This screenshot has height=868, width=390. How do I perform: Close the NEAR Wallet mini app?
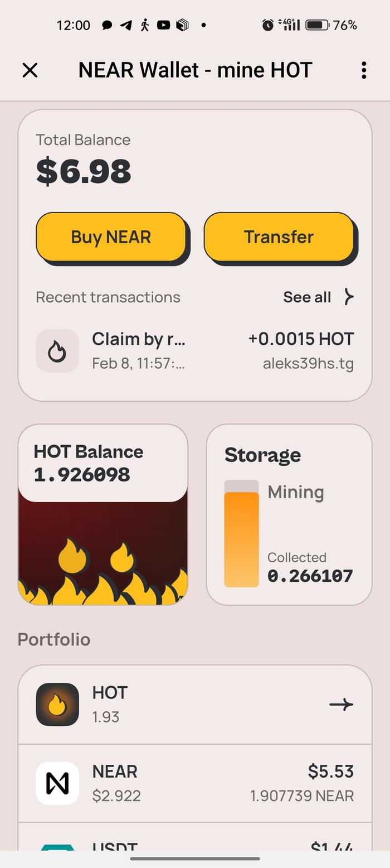(x=30, y=70)
